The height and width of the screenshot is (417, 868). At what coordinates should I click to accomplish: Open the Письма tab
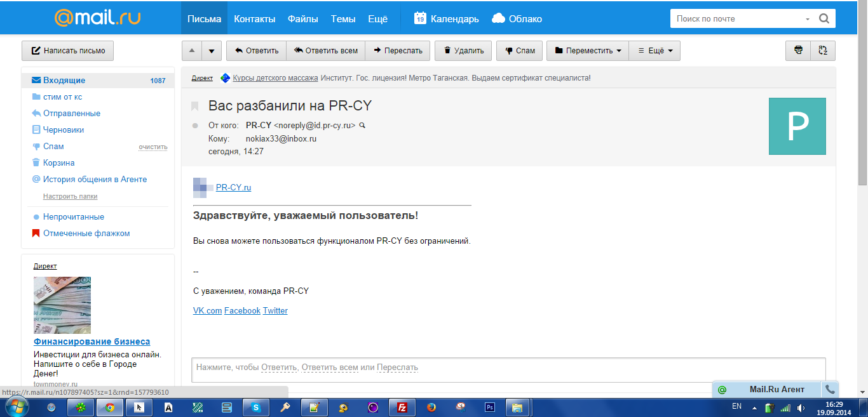204,18
